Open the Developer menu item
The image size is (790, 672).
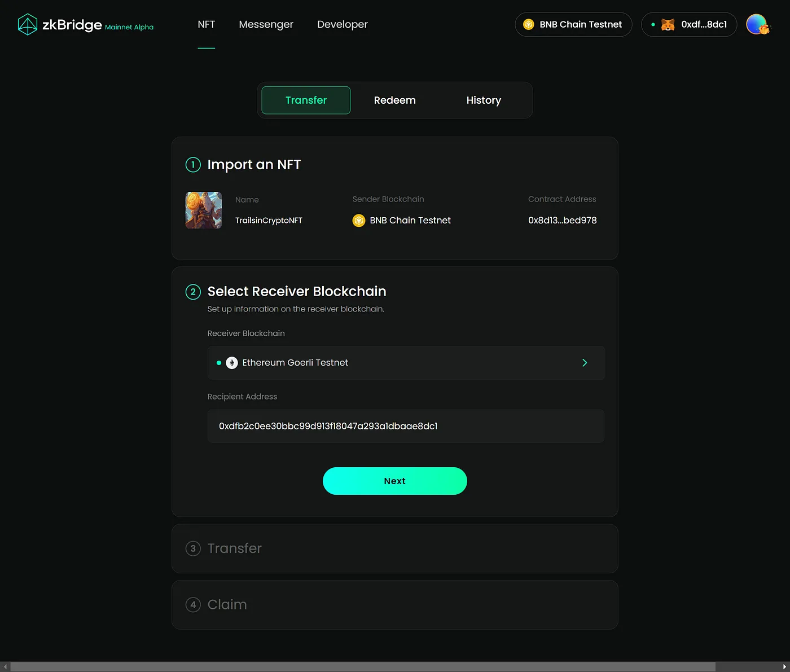[x=343, y=24]
